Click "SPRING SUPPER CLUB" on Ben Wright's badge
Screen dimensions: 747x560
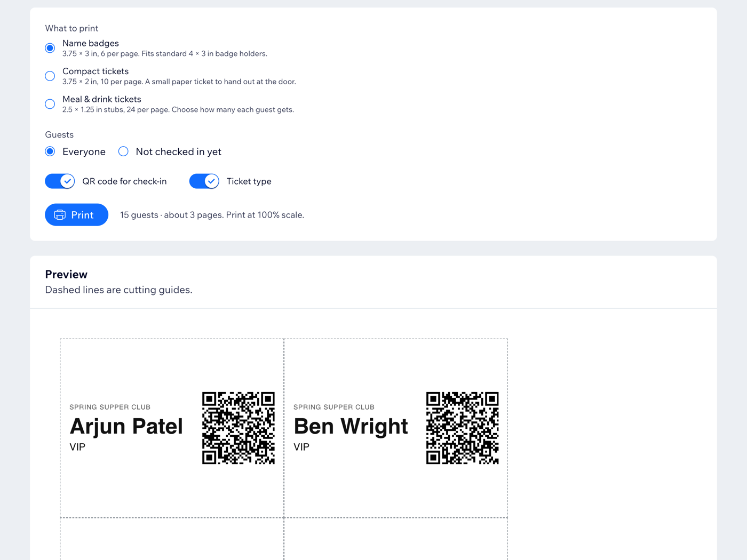click(334, 407)
